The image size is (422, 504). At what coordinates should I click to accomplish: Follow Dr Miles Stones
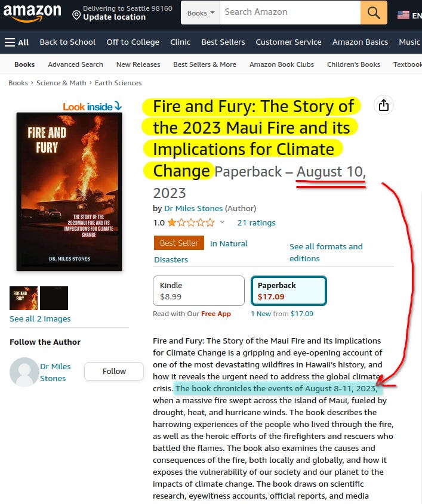[x=114, y=371]
